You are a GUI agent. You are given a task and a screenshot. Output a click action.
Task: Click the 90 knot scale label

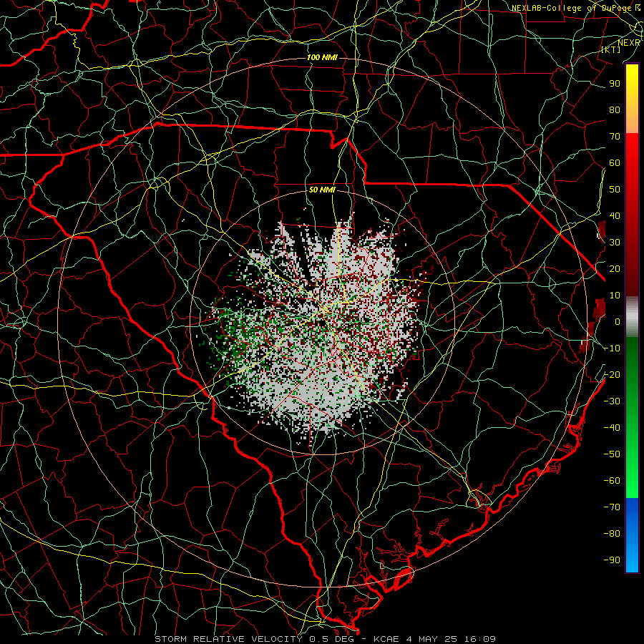coord(615,84)
